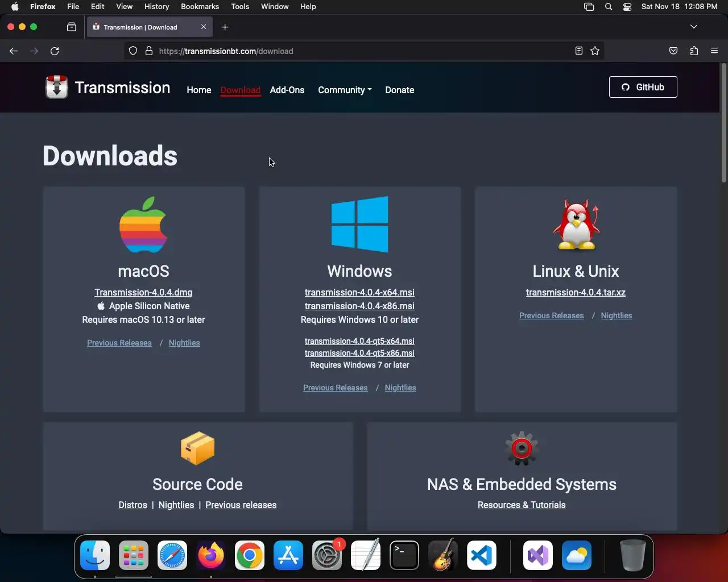Open Control Center in menu bar

tap(627, 6)
